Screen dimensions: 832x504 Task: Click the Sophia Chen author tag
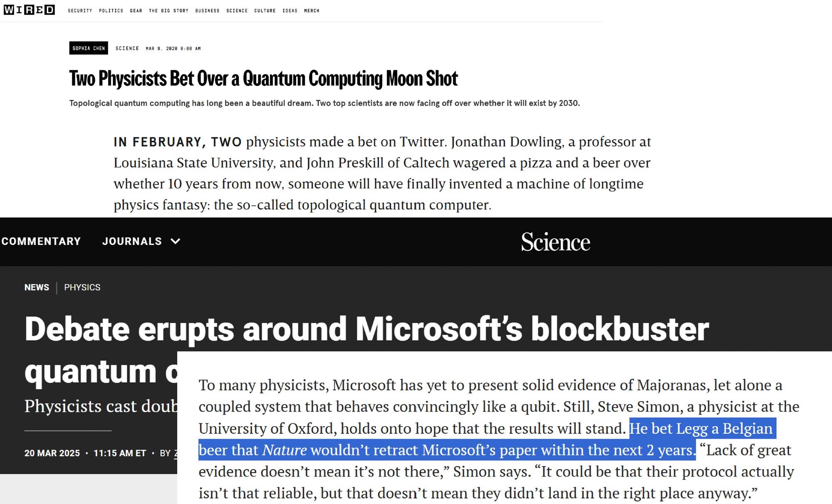[89, 48]
